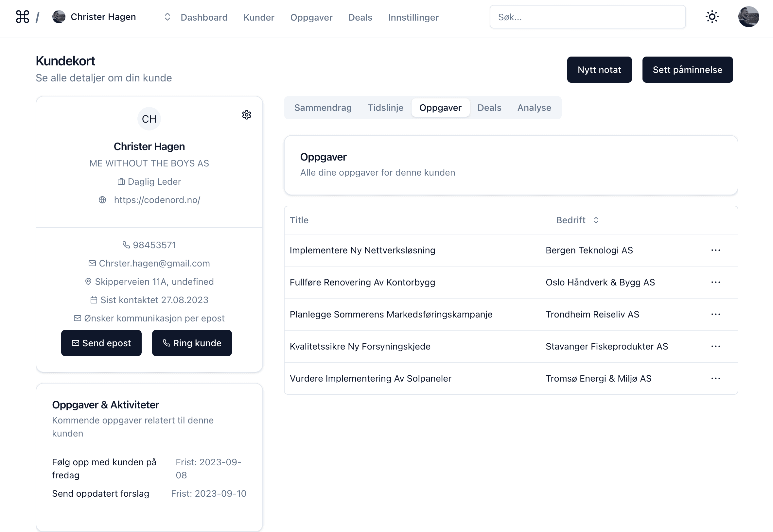Open row actions for Trondheim Reiseliv AS
Screen dimensions: 773x532
point(715,314)
